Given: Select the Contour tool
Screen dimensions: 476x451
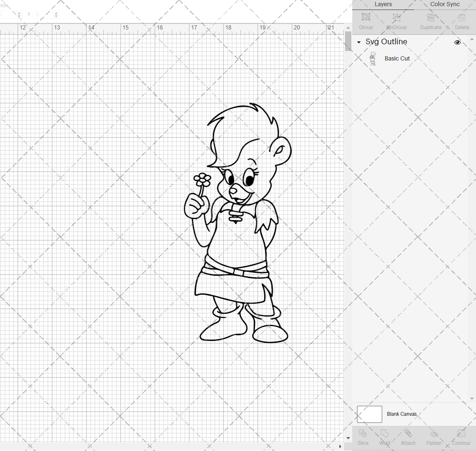Looking at the screenshot, I should pyautogui.click(x=461, y=433).
